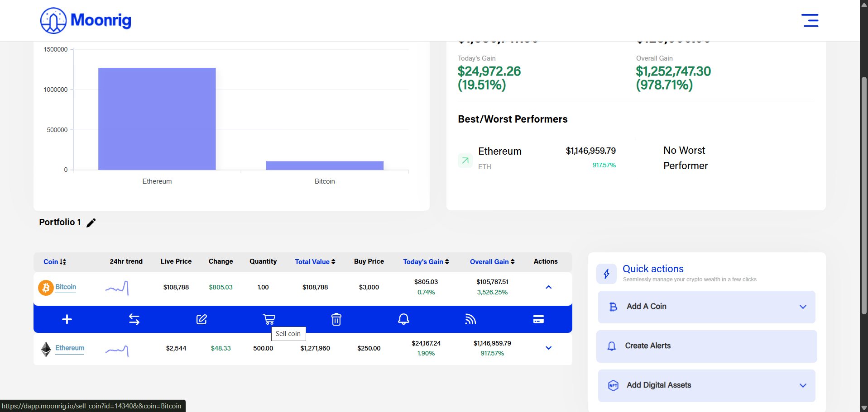This screenshot has width=868, height=412.
Task: Sort table by Overall Gain column
Action: (x=492, y=262)
